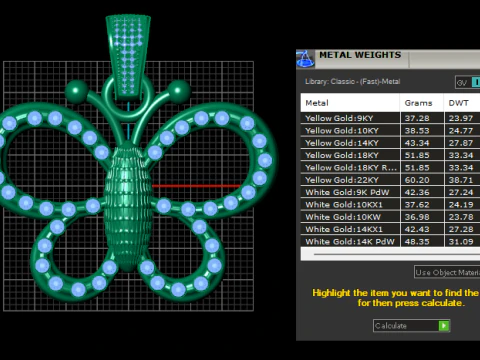
Task: Select the Yellow Gold:9KY row
Action: click(390, 118)
